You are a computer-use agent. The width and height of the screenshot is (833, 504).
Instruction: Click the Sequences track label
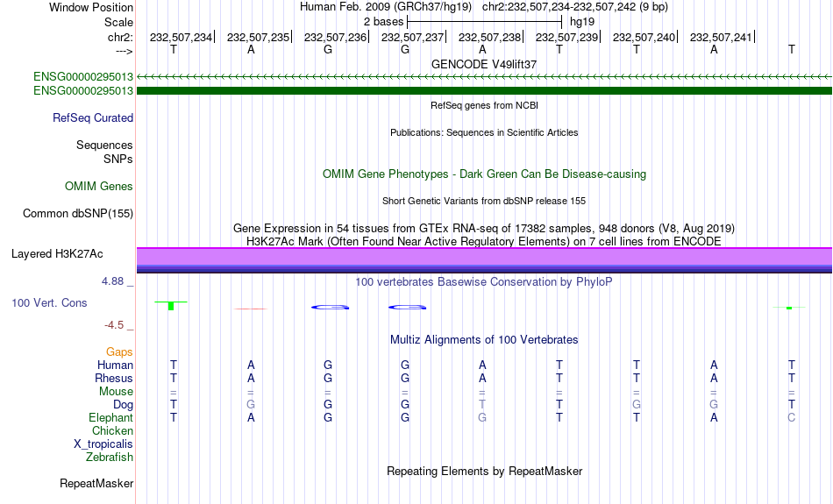click(104, 145)
